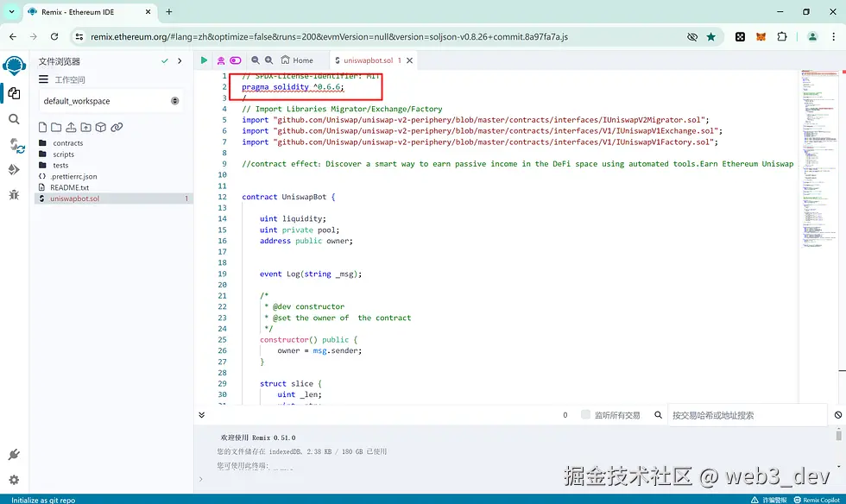The image size is (846, 504).
Task: Reload the Remix page
Action: 54,37
